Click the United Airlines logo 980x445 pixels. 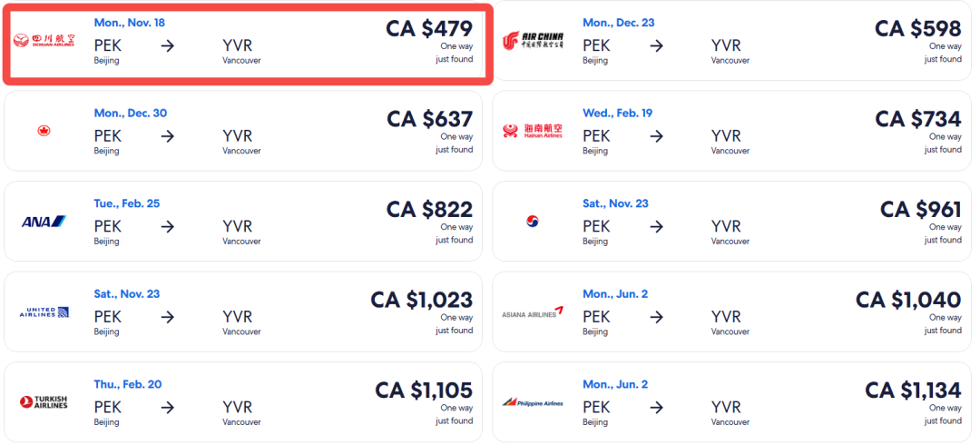click(x=44, y=311)
